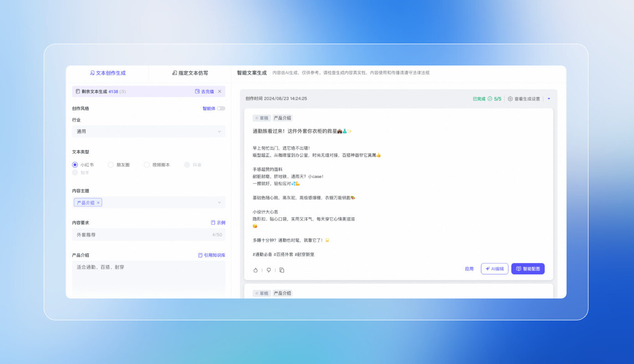This screenshot has height=364, width=634.
Task: Click headline 通勤族看过来！这件外套
Action: coord(302,131)
